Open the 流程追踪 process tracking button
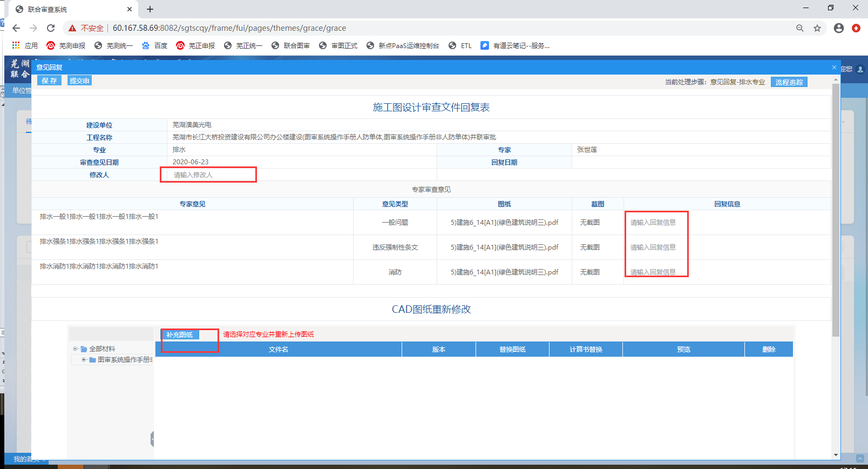The width and height of the screenshot is (868, 469). click(x=789, y=82)
